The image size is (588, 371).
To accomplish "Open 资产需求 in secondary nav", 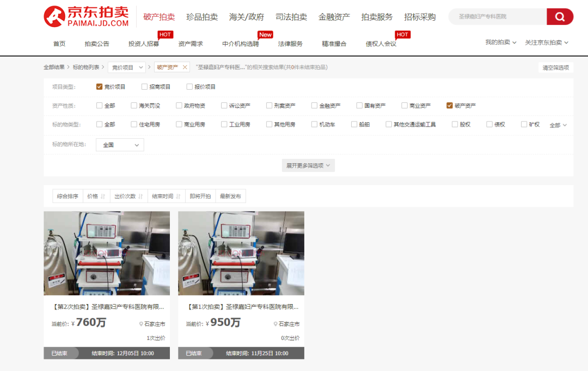I will pyautogui.click(x=191, y=44).
